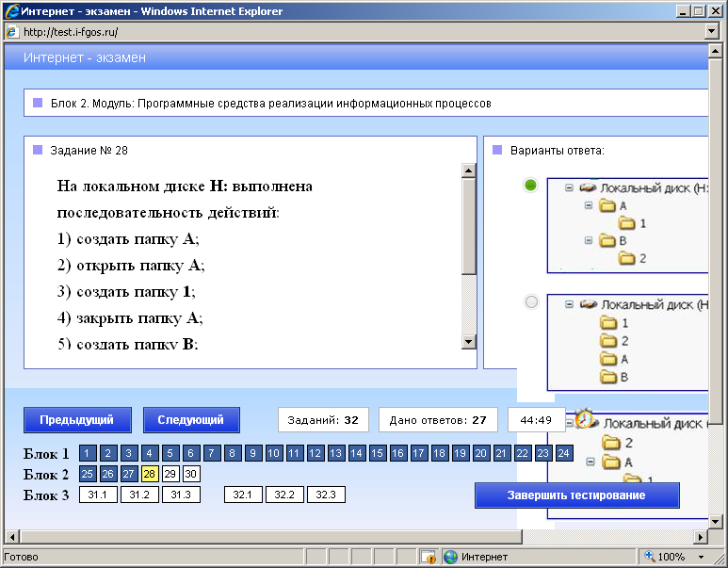Click horizontal scrollbar left arrow
The height and width of the screenshot is (568, 728).
click(12, 537)
